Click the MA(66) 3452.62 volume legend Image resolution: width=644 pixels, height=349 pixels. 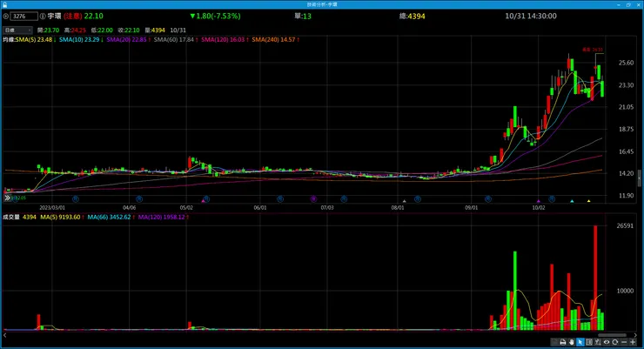[111, 218]
